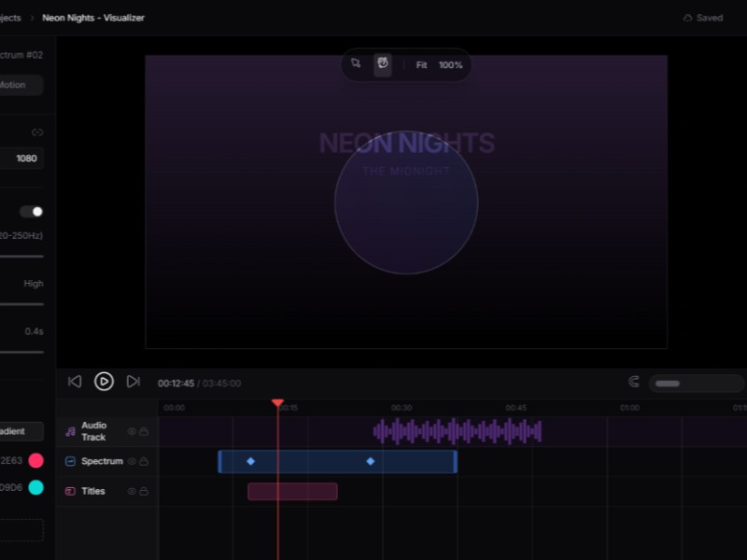
Task: Skip to the start of the timeline
Action: click(75, 382)
